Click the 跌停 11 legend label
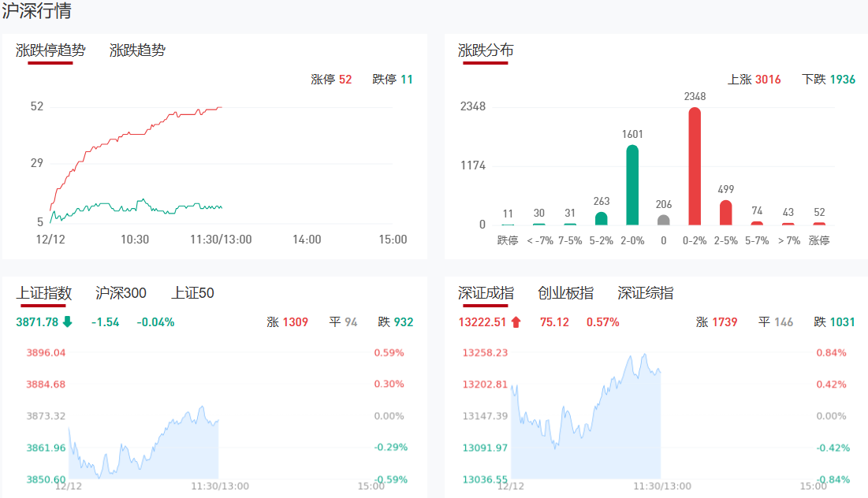 [392, 80]
